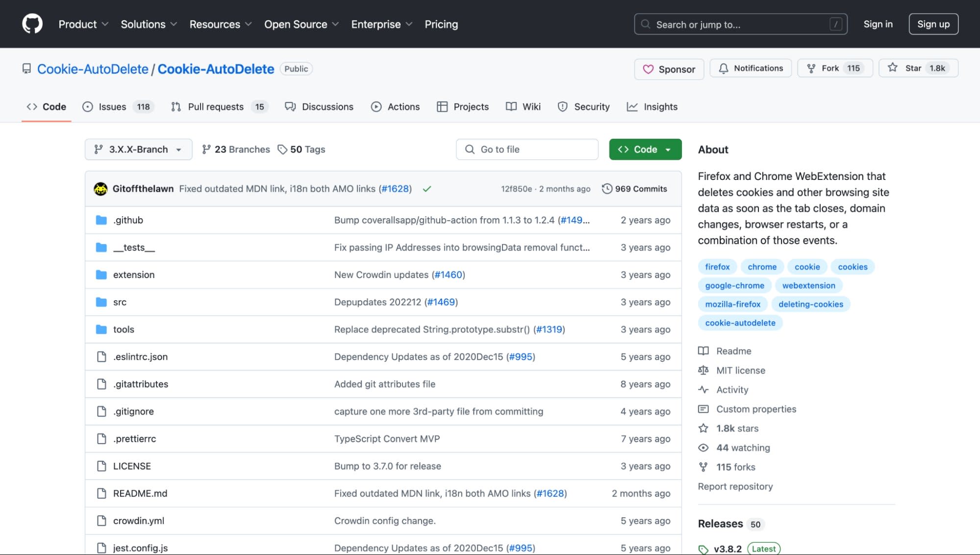Open the 3.X.X-Branch branch selector
Viewport: 980px width, 555px height.
coord(138,149)
